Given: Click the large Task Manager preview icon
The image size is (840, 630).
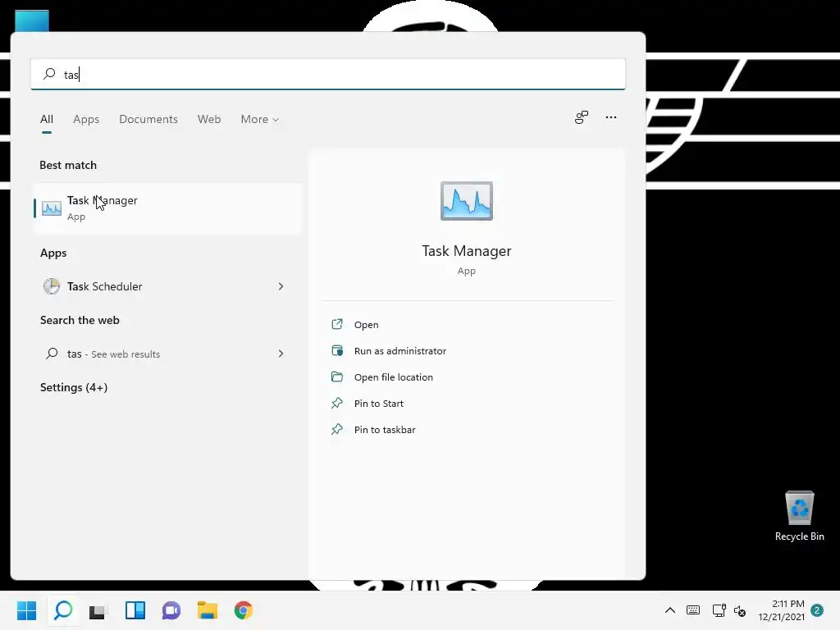Looking at the screenshot, I should [x=466, y=201].
